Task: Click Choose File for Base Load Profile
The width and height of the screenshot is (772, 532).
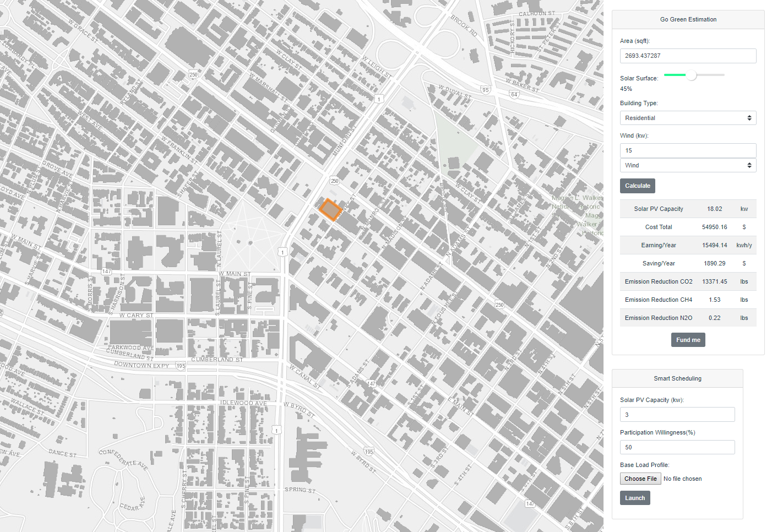Action: tap(640, 479)
